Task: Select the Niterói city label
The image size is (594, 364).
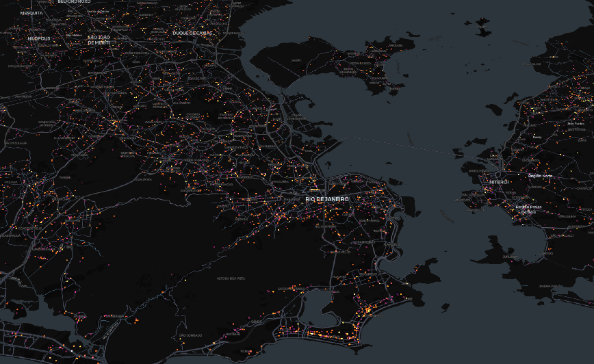Action: pos(499,183)
